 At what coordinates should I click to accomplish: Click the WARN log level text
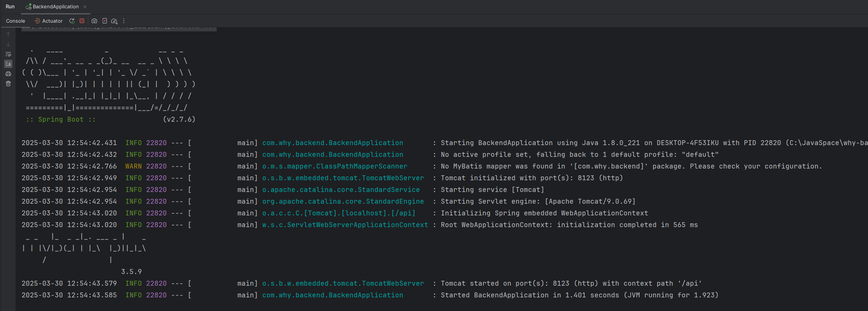(134, 166)
